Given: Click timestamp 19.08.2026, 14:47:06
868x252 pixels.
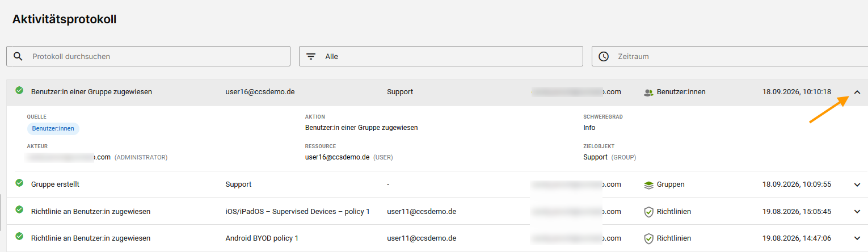Looking at the screenshot, I should click(797, 238).
